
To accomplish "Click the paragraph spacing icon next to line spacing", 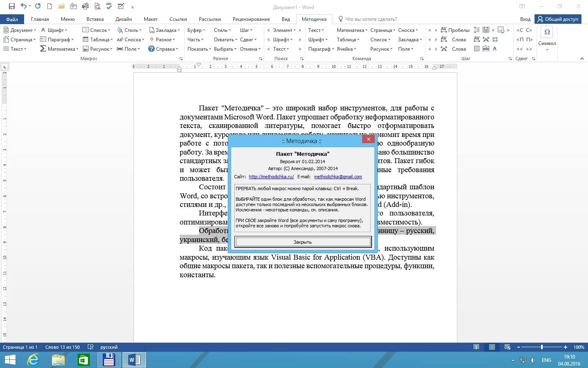I will coord(486,30).
